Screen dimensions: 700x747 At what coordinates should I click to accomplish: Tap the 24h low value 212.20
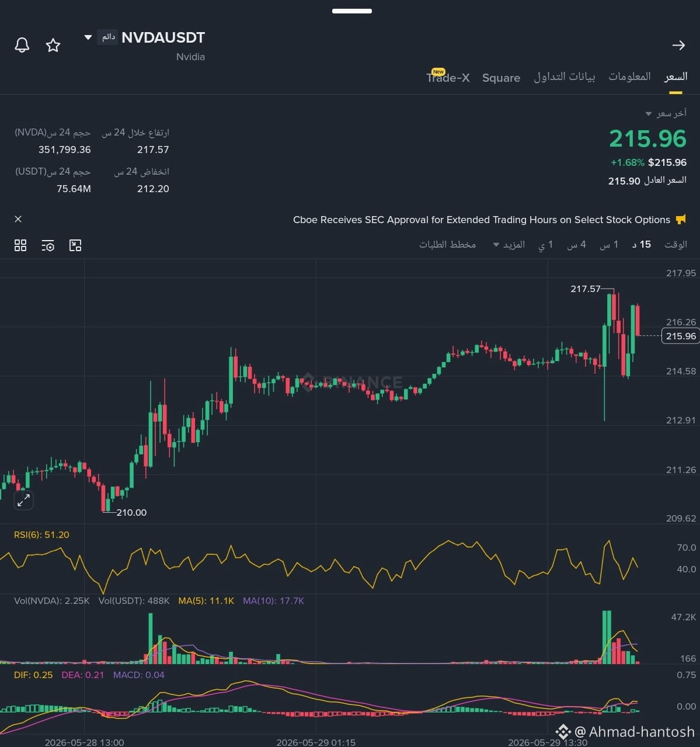tap(153, 189)
